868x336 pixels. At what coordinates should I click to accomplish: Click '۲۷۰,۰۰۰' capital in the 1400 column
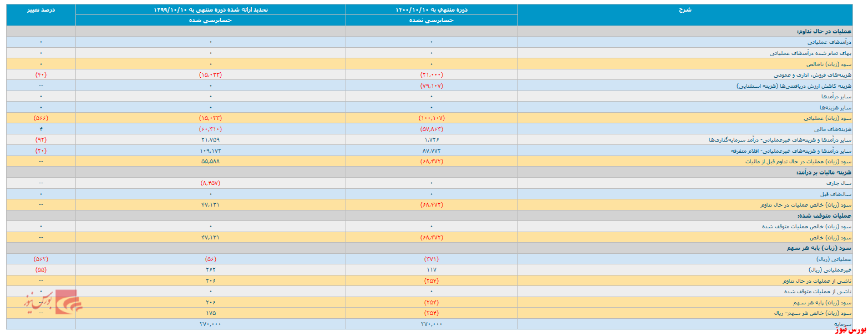[x=432, y=324]
